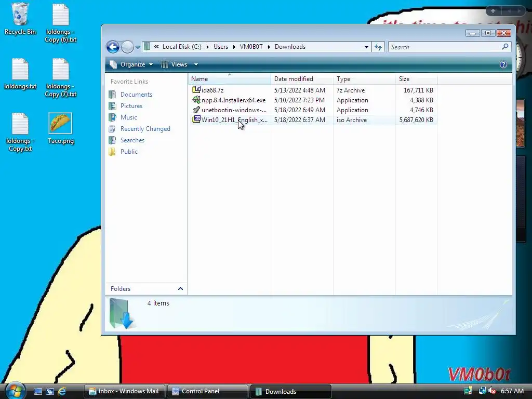Click the Show Desktop quick launch icon
This screenshot has height=399, width=532.
tap(37, 392)
